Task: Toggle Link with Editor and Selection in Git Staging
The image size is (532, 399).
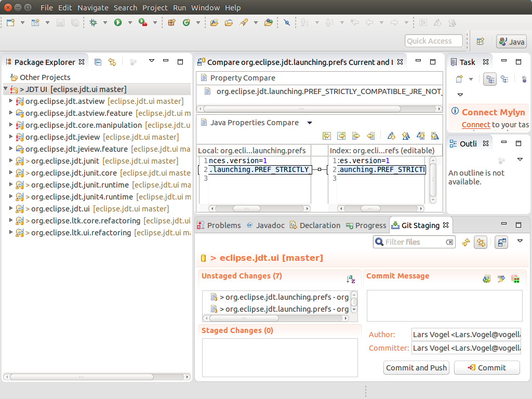Action: point(481,242)
